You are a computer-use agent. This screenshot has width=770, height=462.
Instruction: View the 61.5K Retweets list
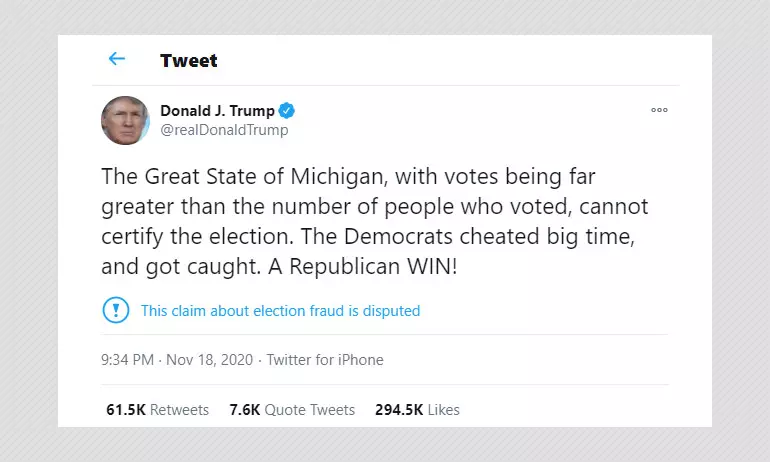(x=158, y=410)
